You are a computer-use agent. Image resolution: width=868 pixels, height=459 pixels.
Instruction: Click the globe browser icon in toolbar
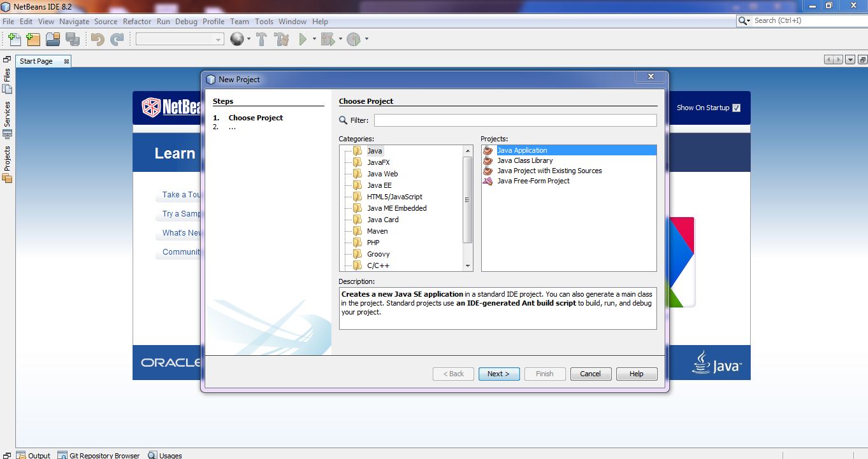pyautogui.click(x=236, y=39)
